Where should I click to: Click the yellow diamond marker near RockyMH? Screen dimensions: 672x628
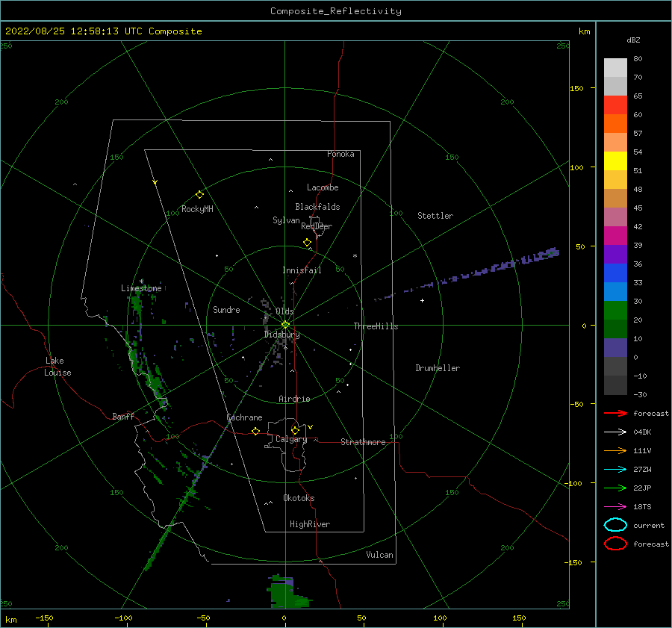click(199, 195)
